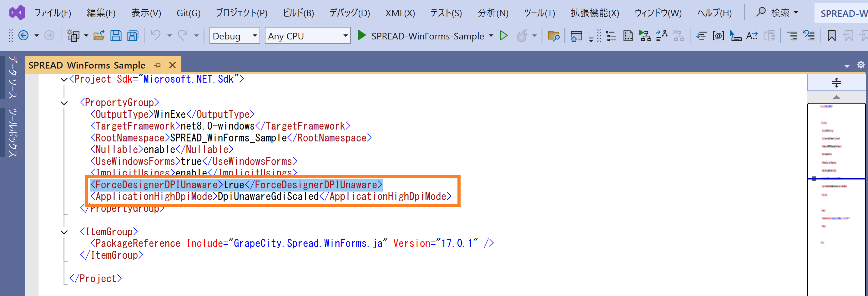
Task: Click the page with dotted margin icon
Action: (628, 36)
